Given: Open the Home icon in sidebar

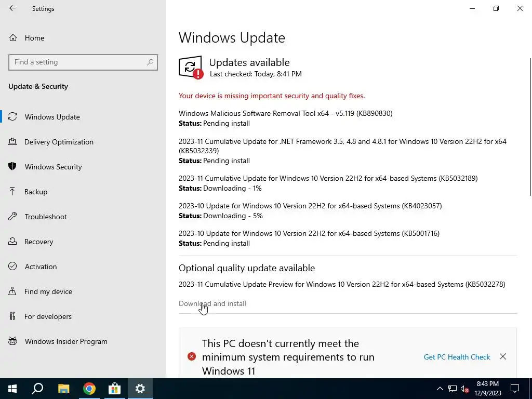Looking at the screenshot, I should tap(13, 37).
